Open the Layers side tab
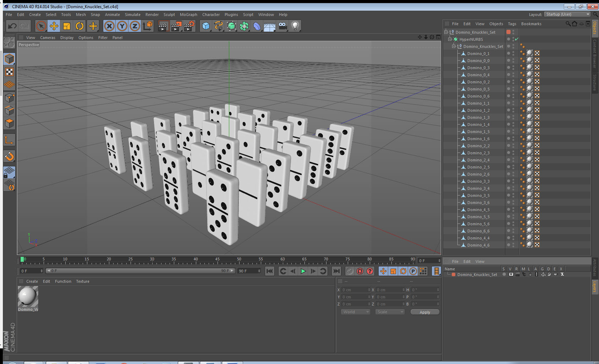The width and height of the screenshot is (599, 364). [x=595, y=287]
